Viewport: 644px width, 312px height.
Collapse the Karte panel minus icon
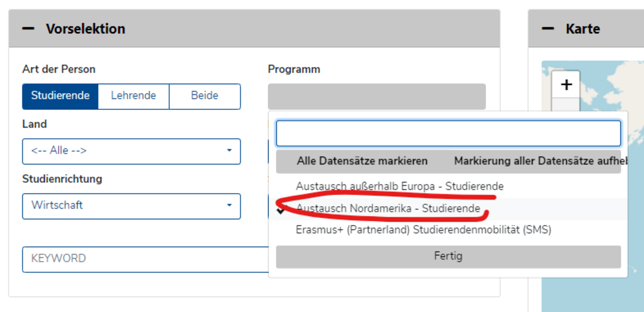coord(548,29)
